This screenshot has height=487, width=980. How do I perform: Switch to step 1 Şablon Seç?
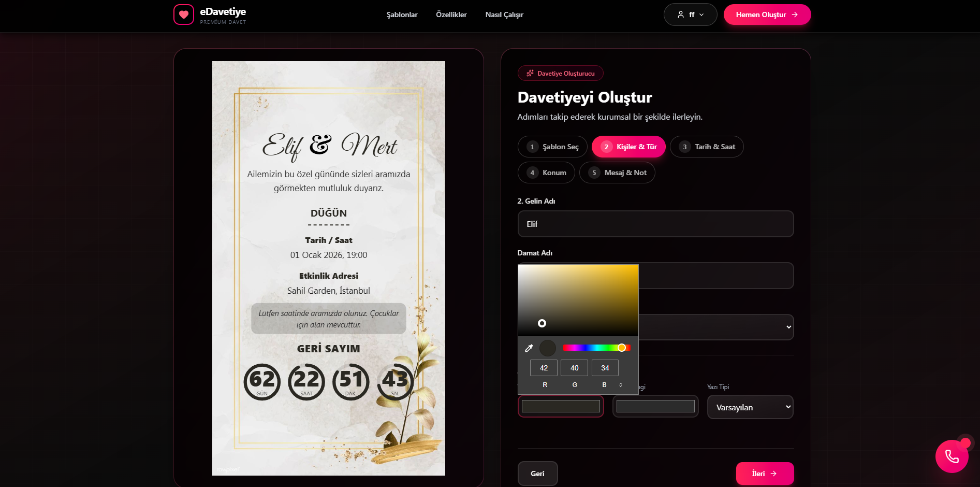pos(552,147)
